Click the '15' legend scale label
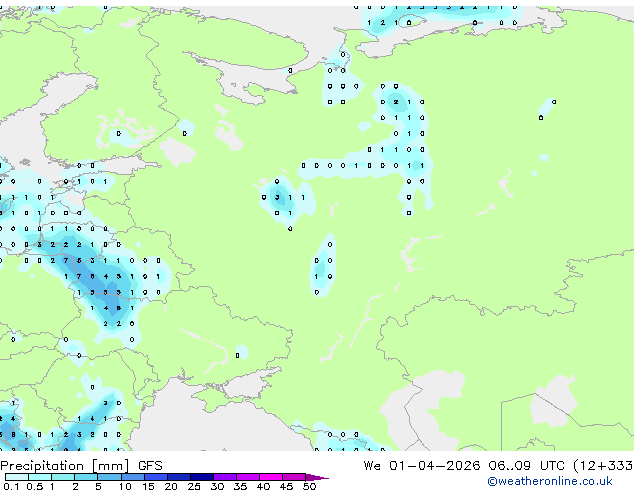 pyautogui.click(x=148, y=486)
